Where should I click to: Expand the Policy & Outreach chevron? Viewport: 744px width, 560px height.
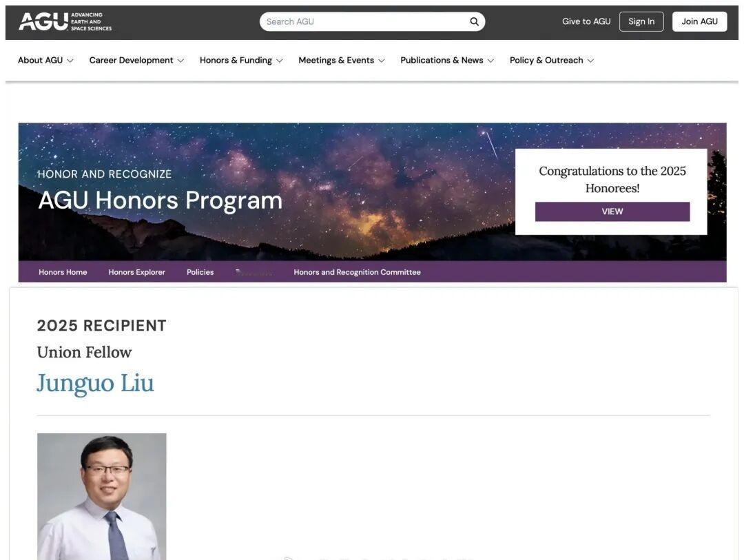coord(591,61)
